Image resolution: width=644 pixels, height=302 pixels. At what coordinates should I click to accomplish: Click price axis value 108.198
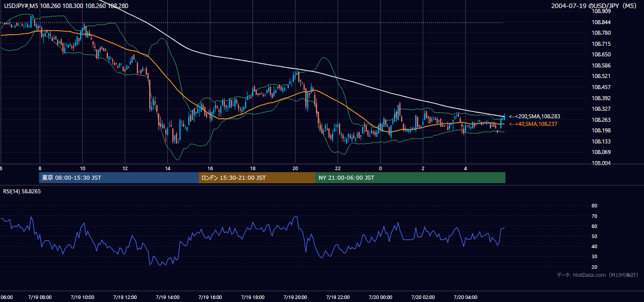(x=601, y=130)
